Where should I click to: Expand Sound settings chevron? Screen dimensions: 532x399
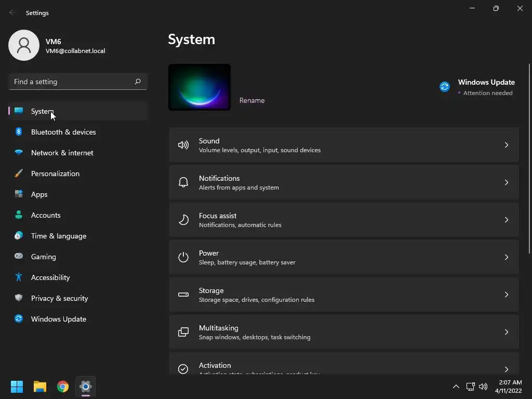[506, 145]
